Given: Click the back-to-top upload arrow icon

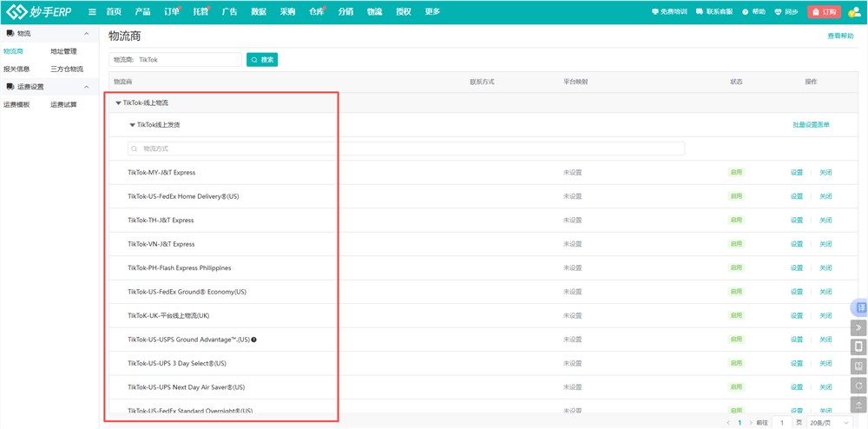Looking at the screenshot, I should [x=859, y=405].
